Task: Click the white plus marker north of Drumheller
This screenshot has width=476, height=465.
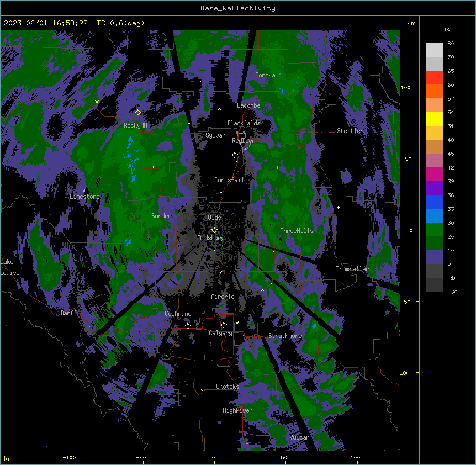Action: [338, 207]
